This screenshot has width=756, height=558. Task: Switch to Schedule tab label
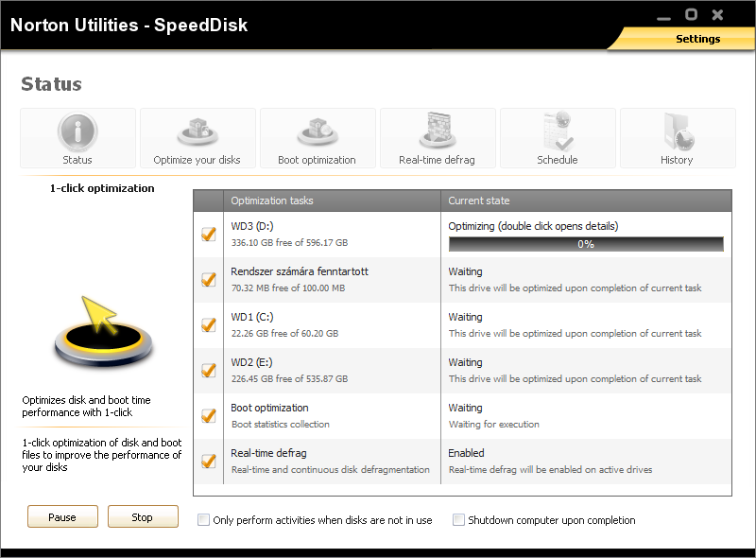pyautogui.click(x=558, y=160)
